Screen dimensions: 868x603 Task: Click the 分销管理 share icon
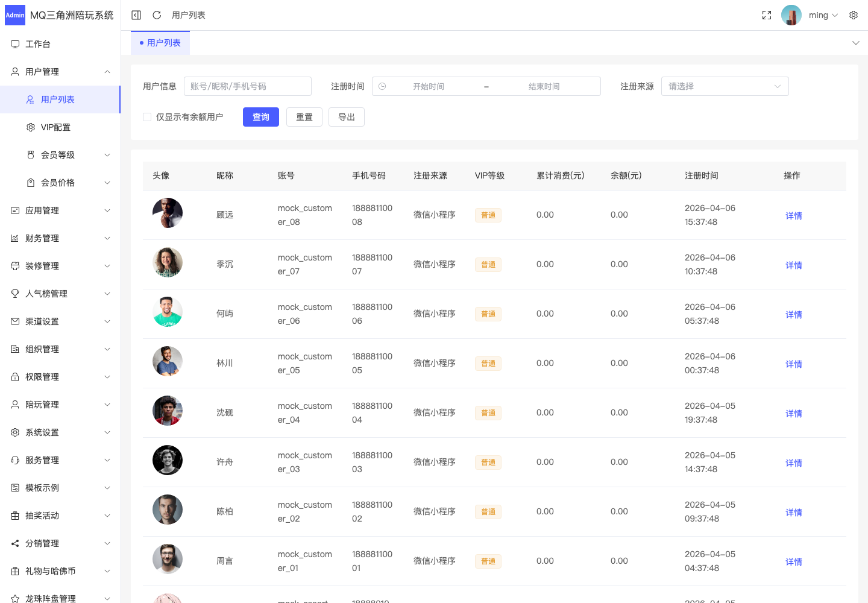tap(15, 543)
